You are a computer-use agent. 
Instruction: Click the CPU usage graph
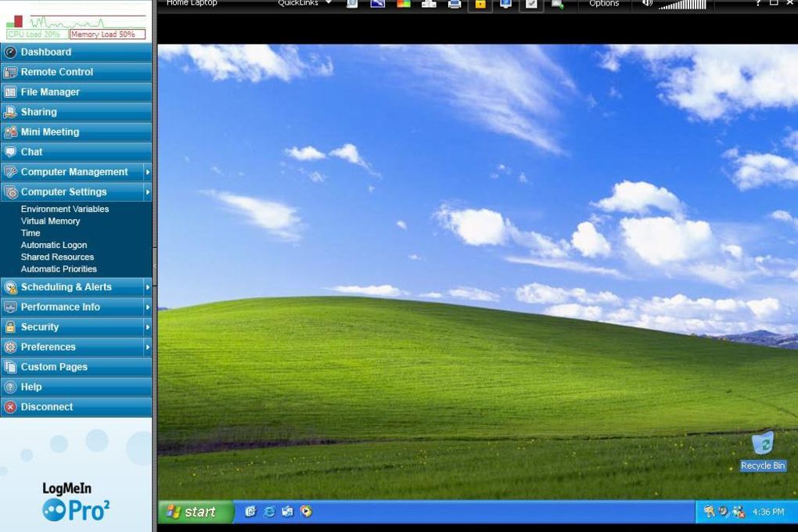point(87,23)
